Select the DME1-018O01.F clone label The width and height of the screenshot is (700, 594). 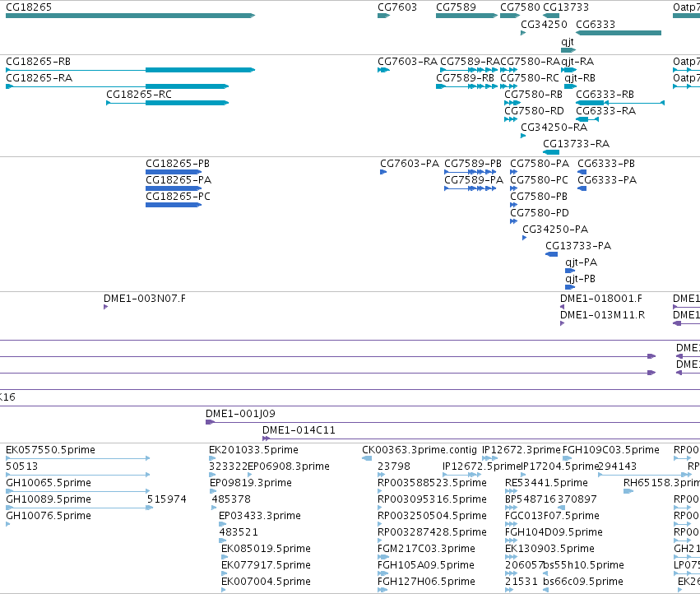point(601,299)
